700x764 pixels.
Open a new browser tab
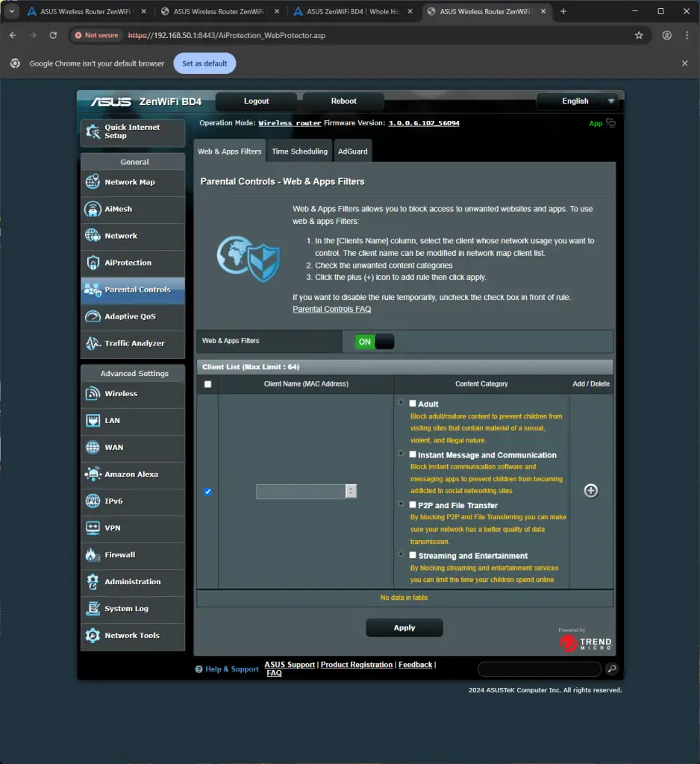click(x=563, y=11)
